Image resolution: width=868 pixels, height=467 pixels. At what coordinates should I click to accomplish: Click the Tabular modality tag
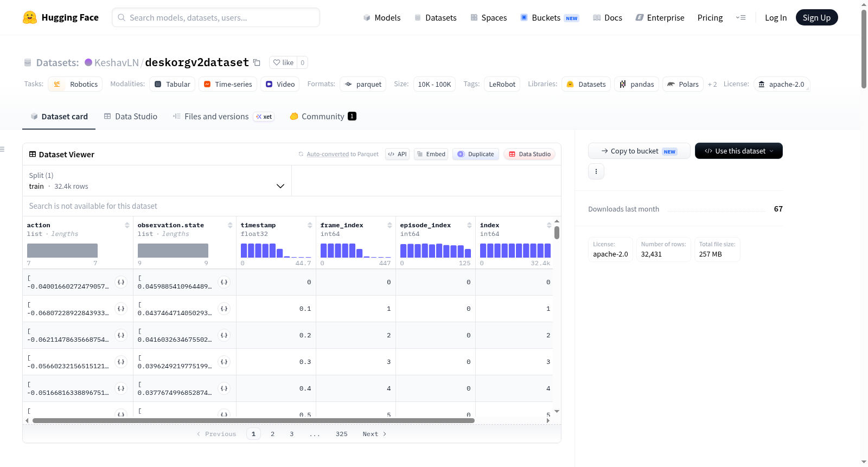pyautogui.click(x=173, y=84)
